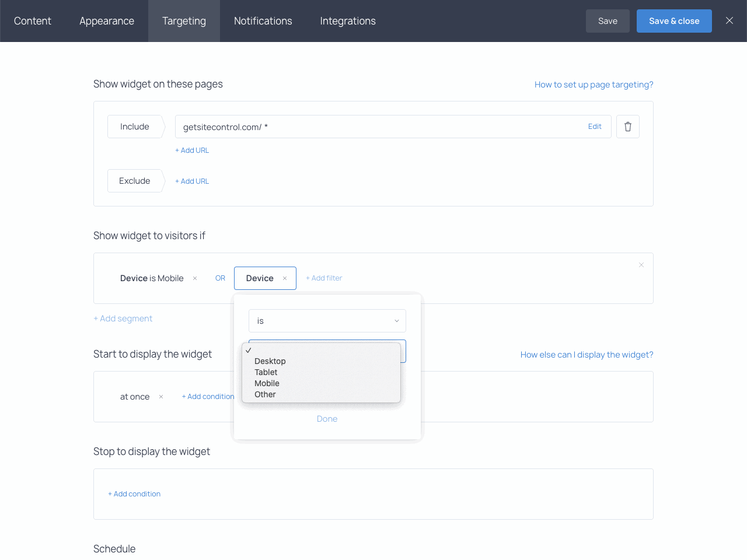This screenshot has width=747, height=560.
Task: Click "Done" in the device filter popup
Action: (x=327, y=419)
